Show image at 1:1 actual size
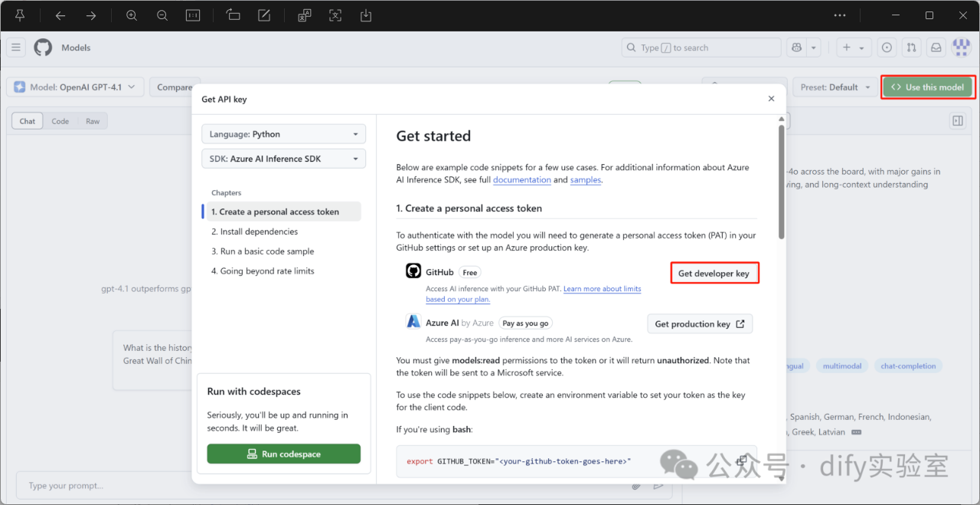 coord(193,15)
